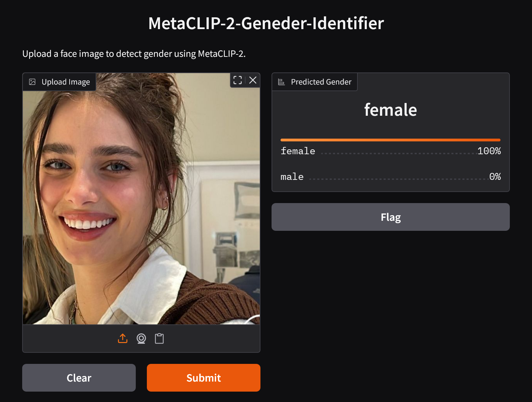View the uploaded image in fullscreen
This screenshot has height=402, width=532.
point(238,80)
